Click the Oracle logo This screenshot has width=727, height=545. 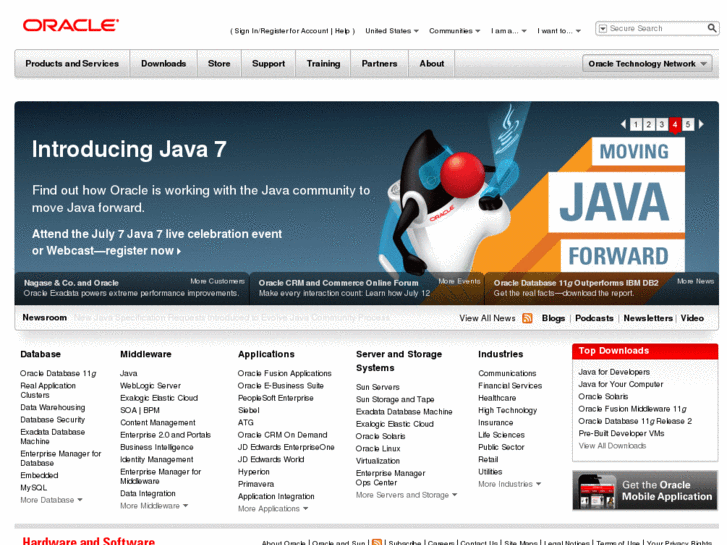tap(71, 25)
